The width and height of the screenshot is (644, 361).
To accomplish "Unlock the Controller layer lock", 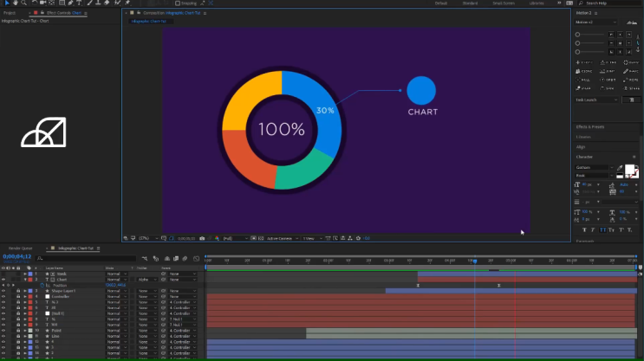I will click(18, 296).
